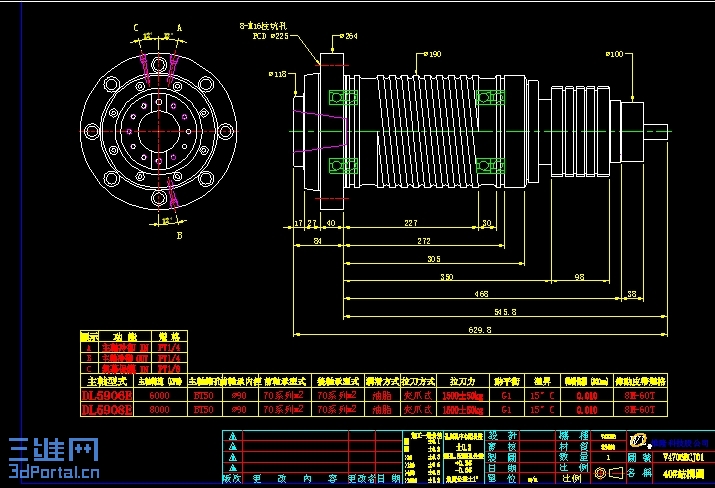This screenshot has height=488, width=715.
Task: Click the 629.8 overall length dimension
Action: click(x=480, y=330)
